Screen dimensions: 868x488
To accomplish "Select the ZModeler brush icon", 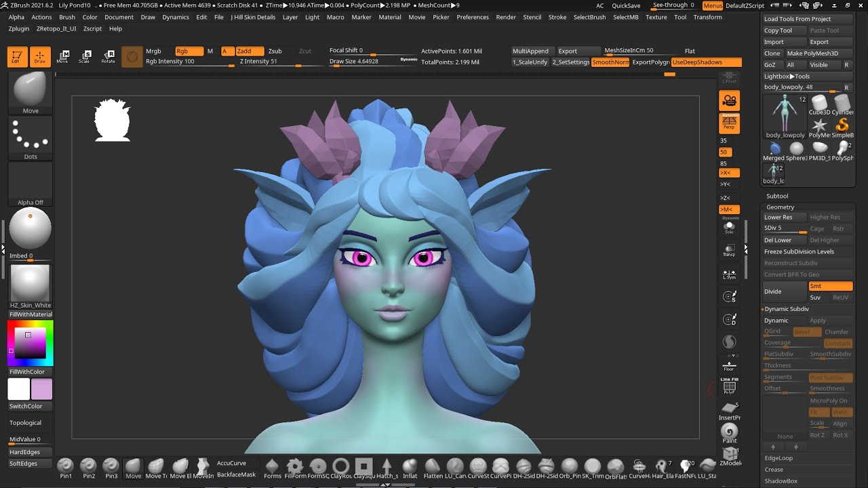I will tap(730, 456).
